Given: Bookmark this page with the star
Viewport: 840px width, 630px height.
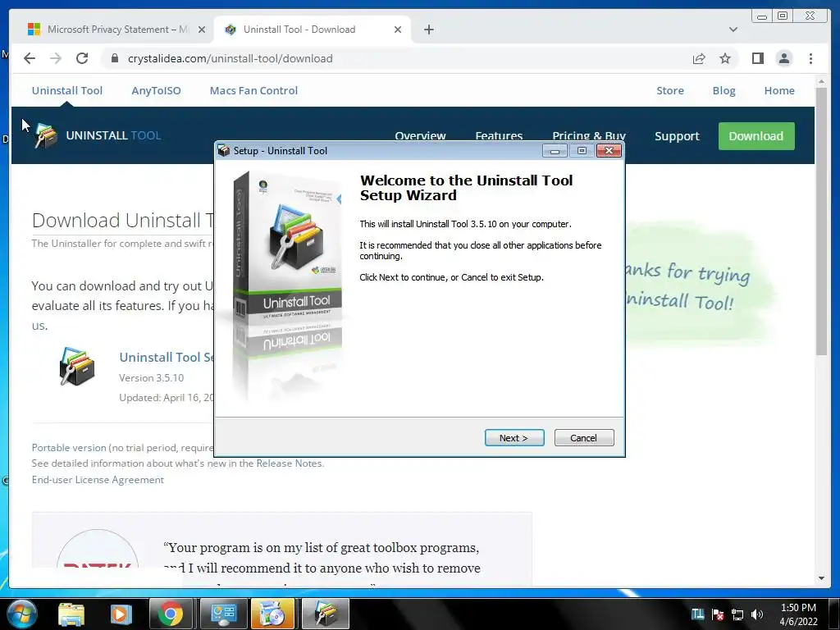Looking at the screenshot, I should click(x=725, y=58).
